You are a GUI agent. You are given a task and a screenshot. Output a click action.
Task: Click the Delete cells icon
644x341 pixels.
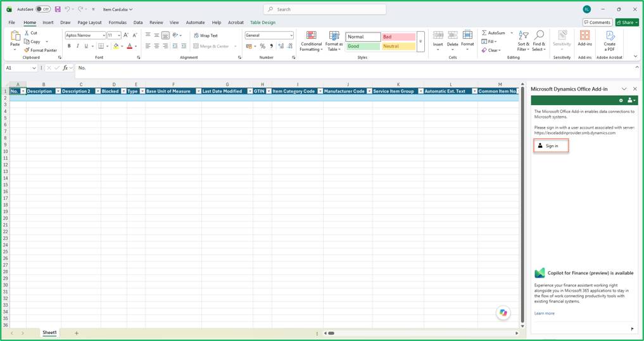tap(453, 35)
